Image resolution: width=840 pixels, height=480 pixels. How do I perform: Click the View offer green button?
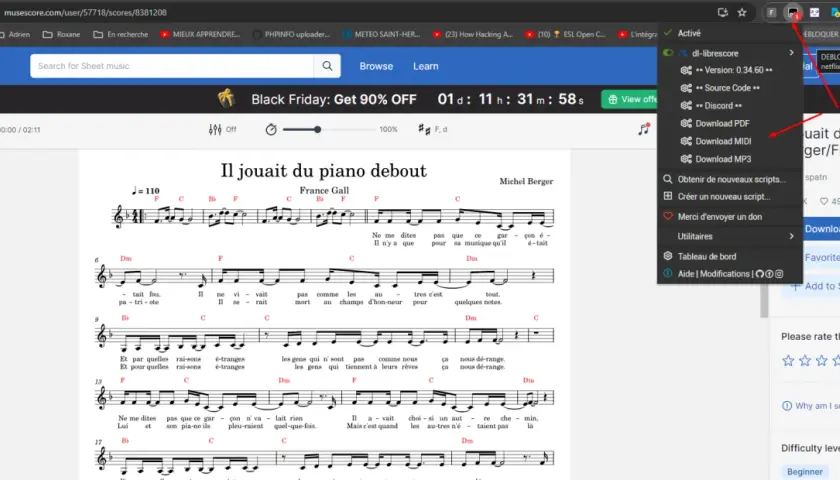click(x=629, y=99)
